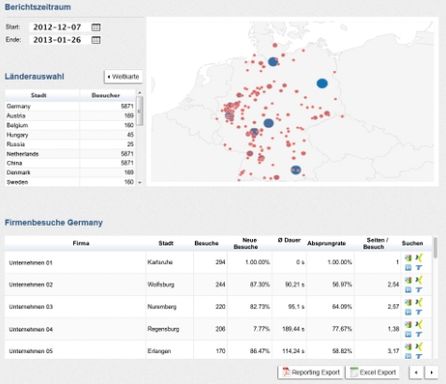Click the blue T search icon for Unternehmen 01
The height and width of the screenshot is (384, 446).
419,267
